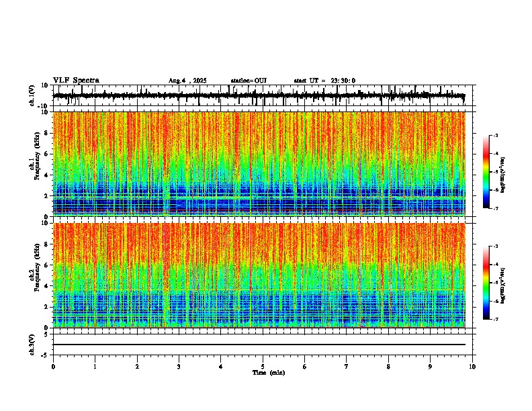Viewport: 532px width, 411px height.
Task: Click the ch.1 spectrogram frequency tick "4"
Action: [x=46, y=175]
